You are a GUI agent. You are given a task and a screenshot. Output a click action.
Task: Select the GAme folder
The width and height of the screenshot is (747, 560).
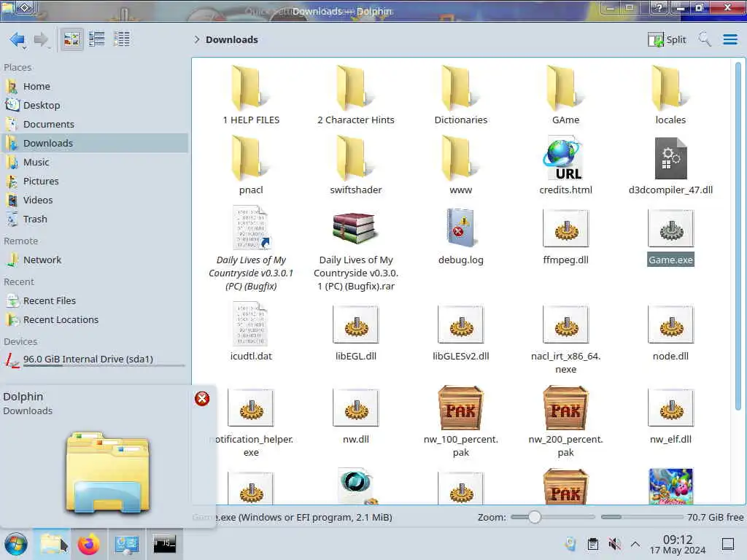click(565, 96)
